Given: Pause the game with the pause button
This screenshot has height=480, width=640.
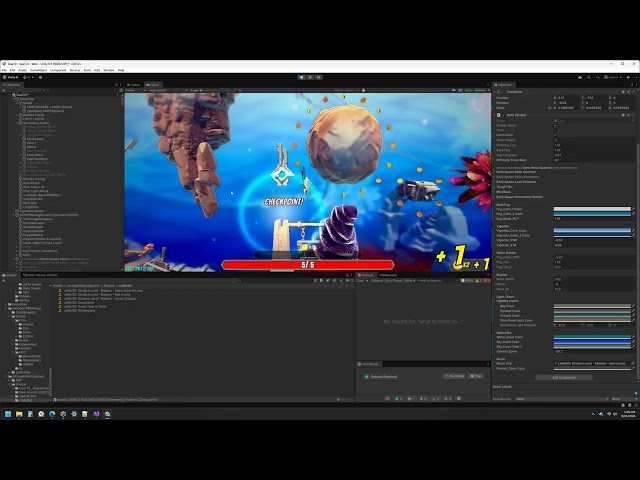Looking at the screenshot, I should click(310, 77).
